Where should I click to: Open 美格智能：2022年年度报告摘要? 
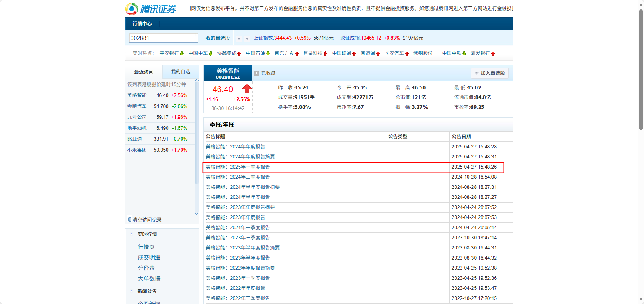[240, 268]
